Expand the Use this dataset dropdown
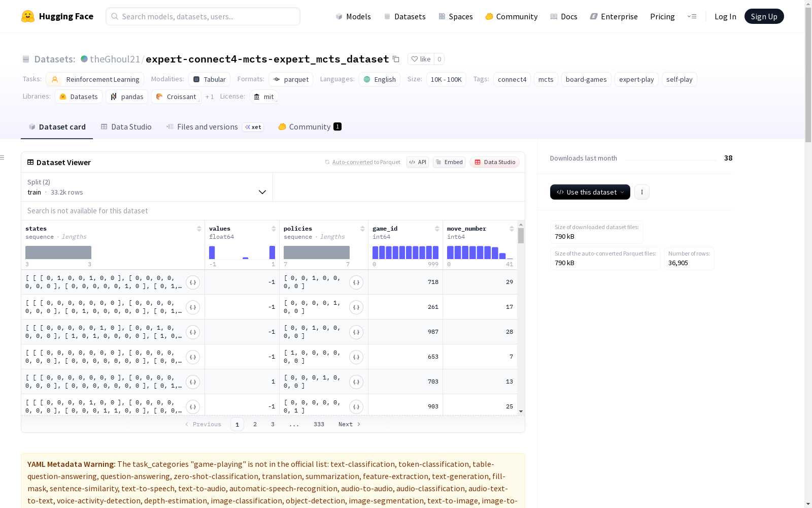This screenshot has width=812, height=508. (x=590, y=192)
